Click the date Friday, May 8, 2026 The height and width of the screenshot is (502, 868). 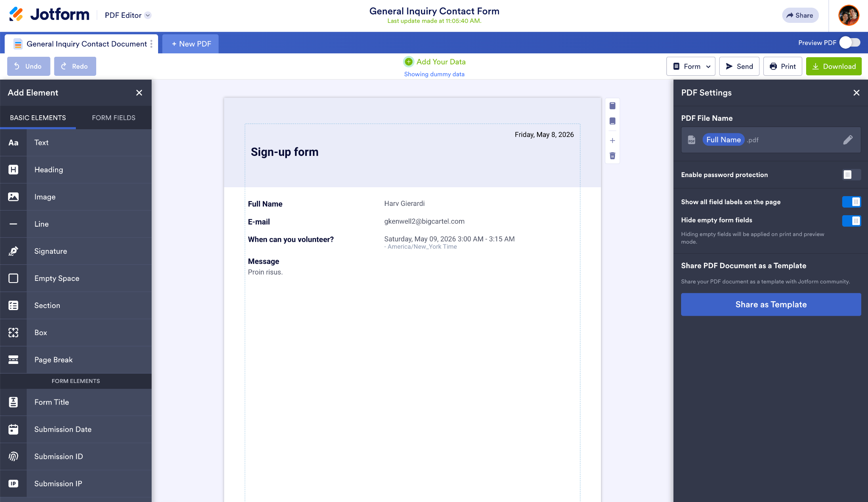pos(544,135)
